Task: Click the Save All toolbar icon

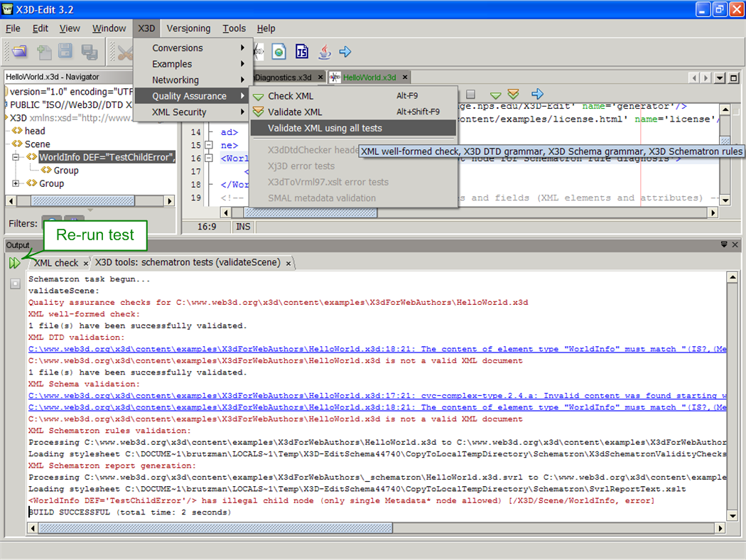Action: click(89, 51)
